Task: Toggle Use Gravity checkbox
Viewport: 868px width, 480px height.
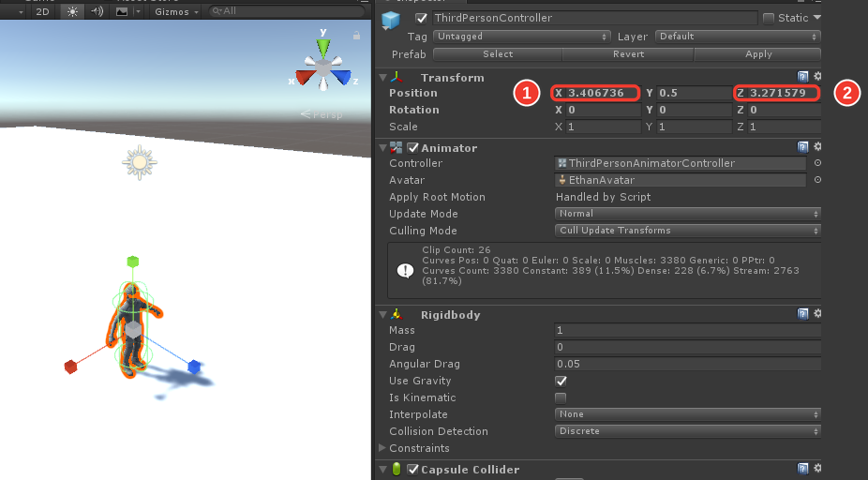Action: 561,381
